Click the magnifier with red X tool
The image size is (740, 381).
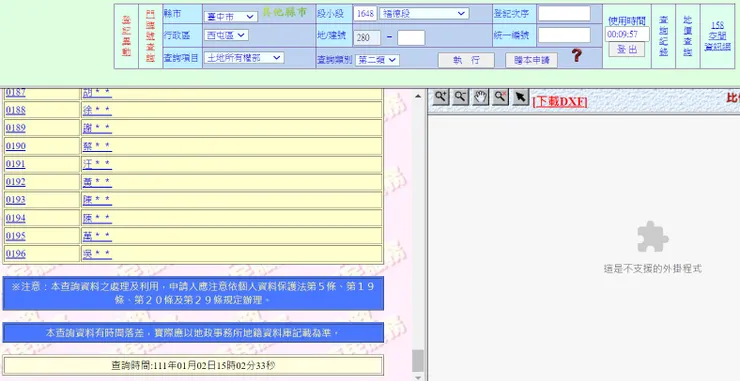point(500,97)
